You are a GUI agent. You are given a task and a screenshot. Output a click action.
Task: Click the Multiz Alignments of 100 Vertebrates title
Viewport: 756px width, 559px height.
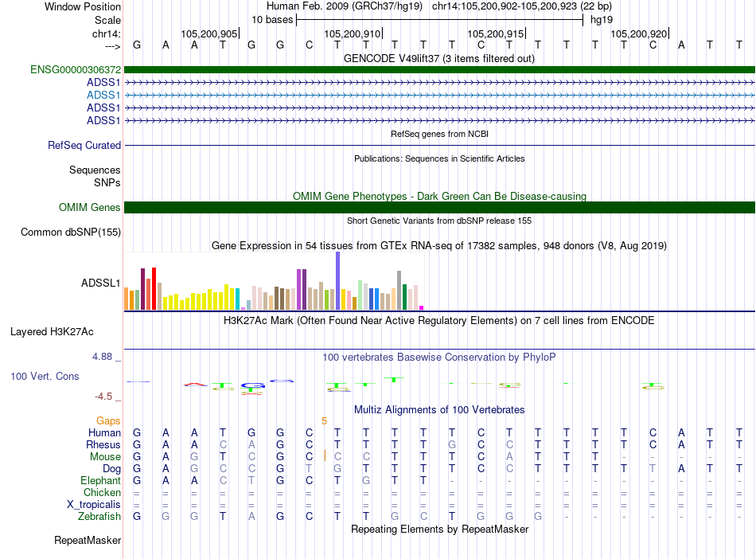click(x=438, y=410)
